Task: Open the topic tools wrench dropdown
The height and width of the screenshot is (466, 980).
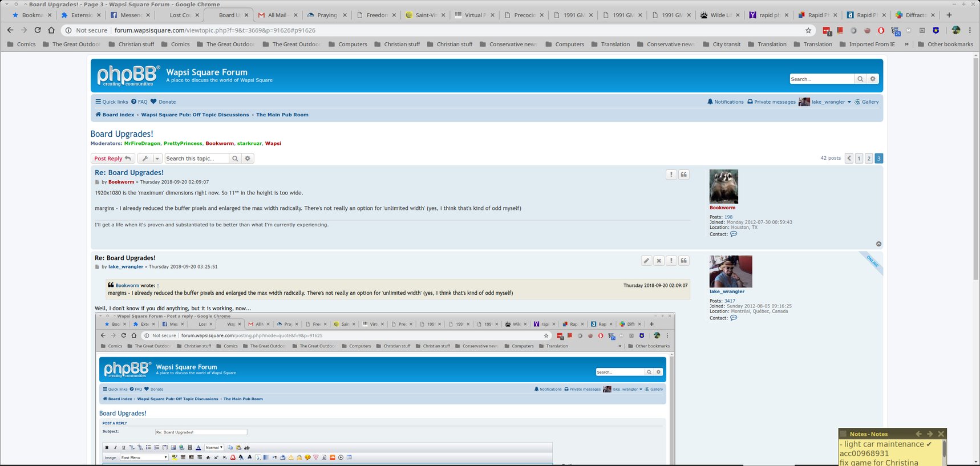Action: point(150,159)
